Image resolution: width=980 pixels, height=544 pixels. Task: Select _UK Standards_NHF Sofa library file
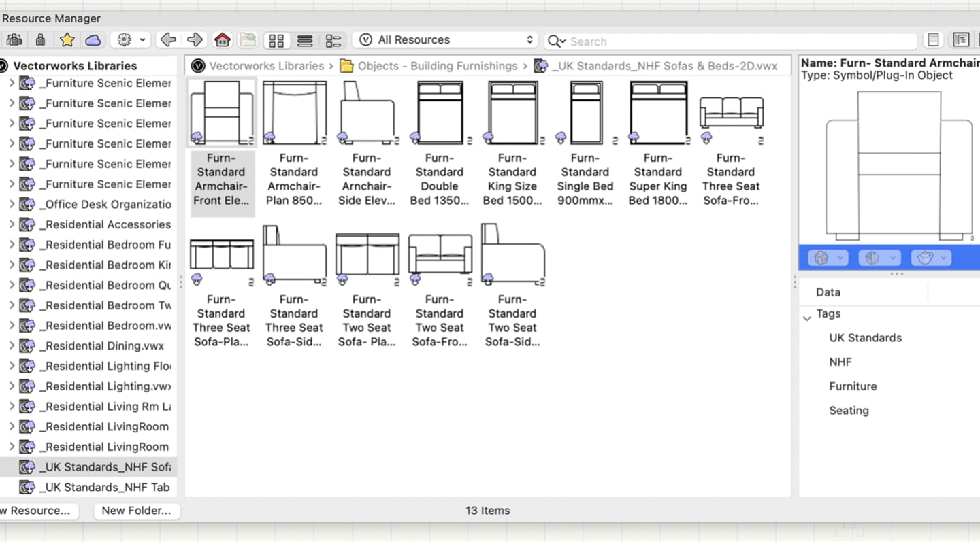(88, 467)
